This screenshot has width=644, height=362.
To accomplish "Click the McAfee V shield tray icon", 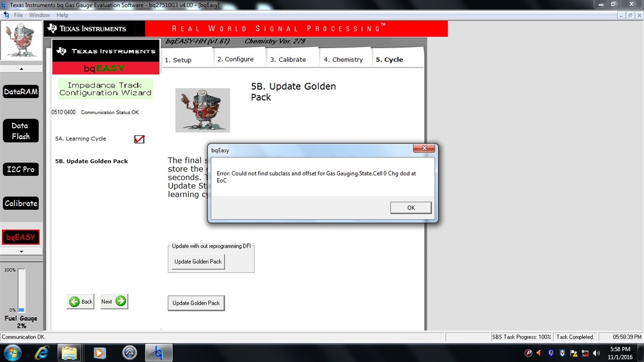I will pos(562,353).
